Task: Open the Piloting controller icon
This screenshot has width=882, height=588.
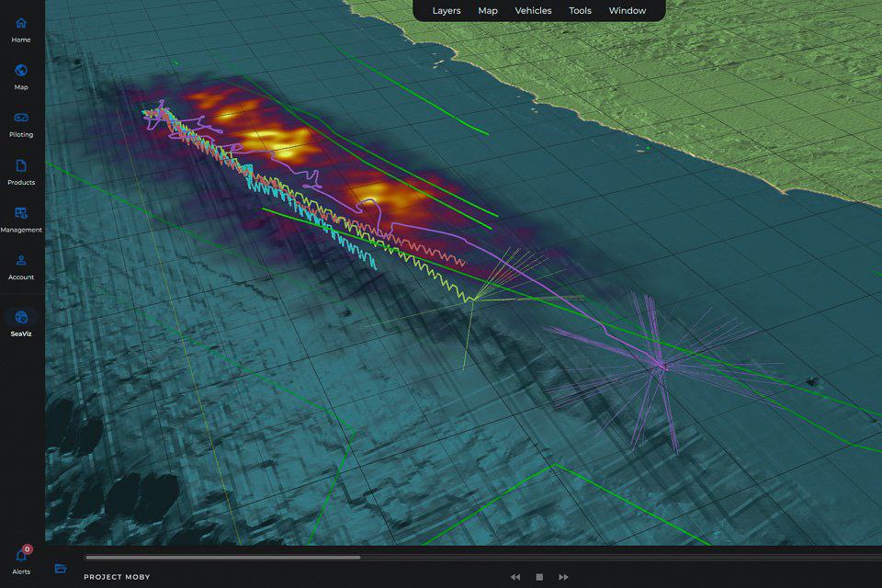Action: click(x=21, y=118)
